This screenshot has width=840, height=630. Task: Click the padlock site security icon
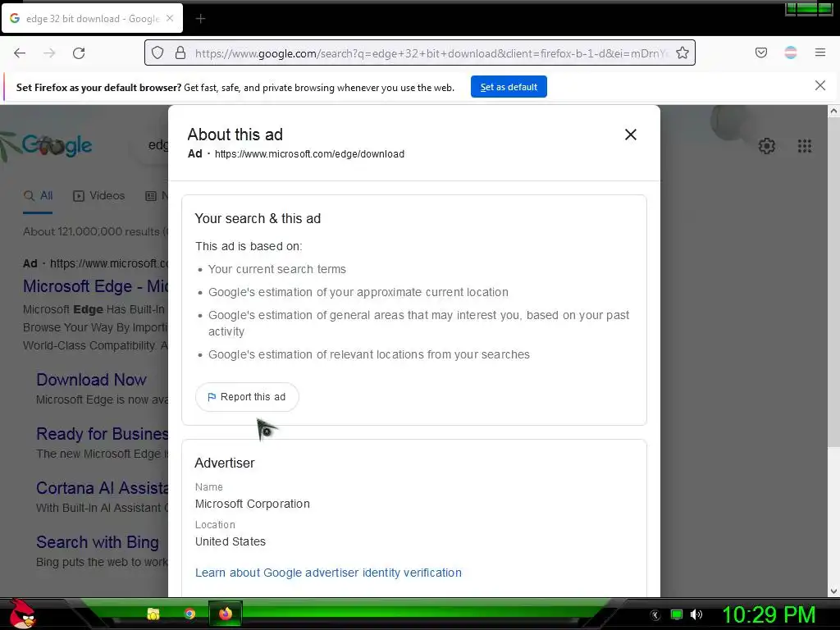click(180, 52)
